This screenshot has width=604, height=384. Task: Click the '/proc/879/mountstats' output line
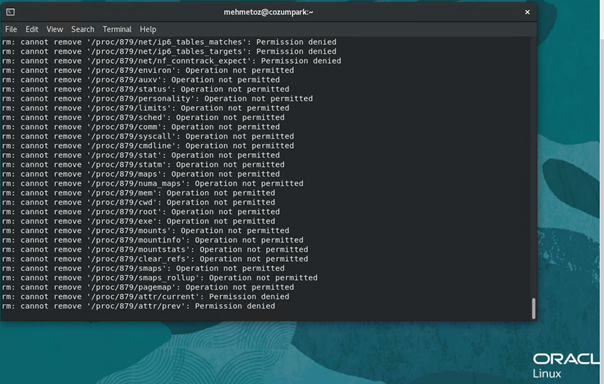(155, 250)
